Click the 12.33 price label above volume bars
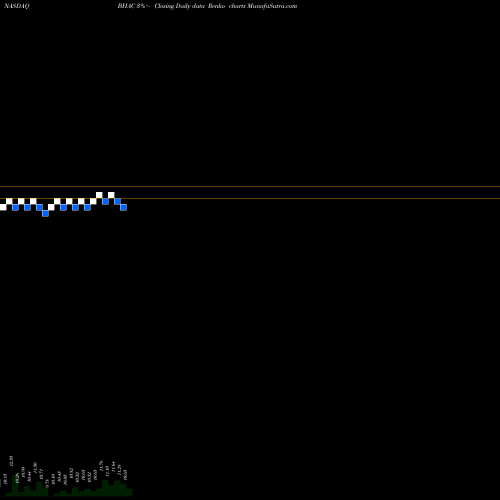Viewport: 500px width, 500px height. (x=11, y=461)
